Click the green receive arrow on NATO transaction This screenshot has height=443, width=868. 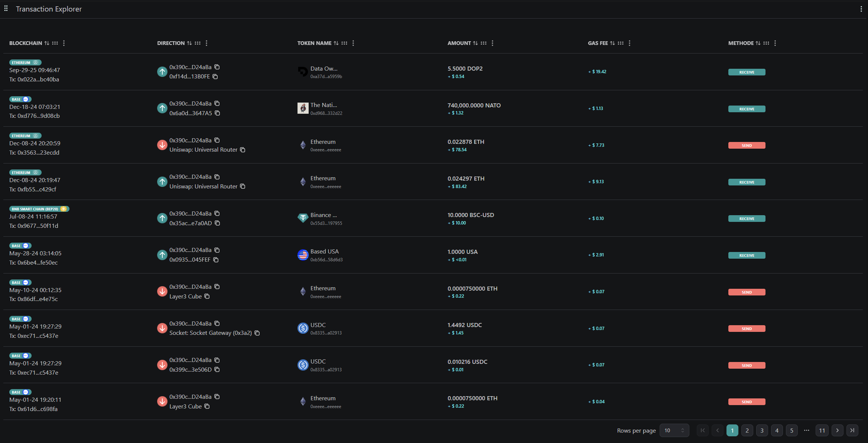(x=162, y=108)
